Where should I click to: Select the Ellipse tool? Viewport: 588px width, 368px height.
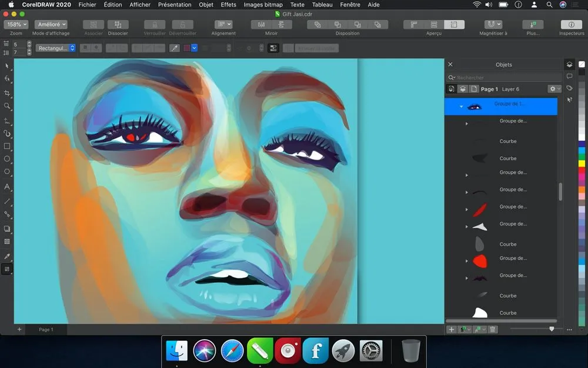[x=7, y=159]
